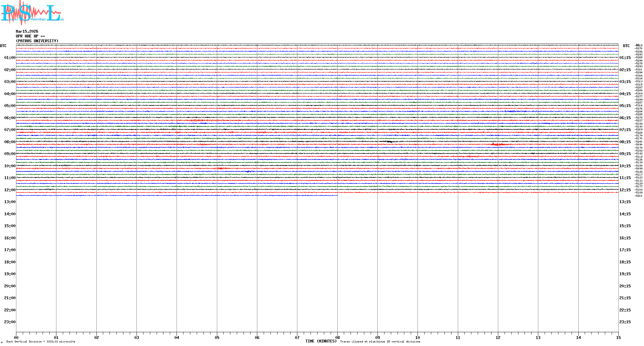Click minute marker 08 on the bottom axis

pyautogui.click(x=337, y=337)
